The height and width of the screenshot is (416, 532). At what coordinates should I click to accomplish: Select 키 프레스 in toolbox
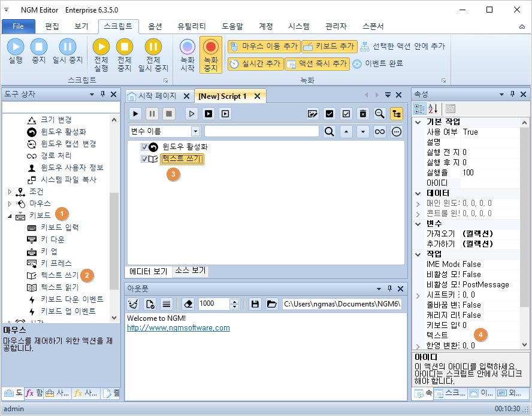(56, 263)
